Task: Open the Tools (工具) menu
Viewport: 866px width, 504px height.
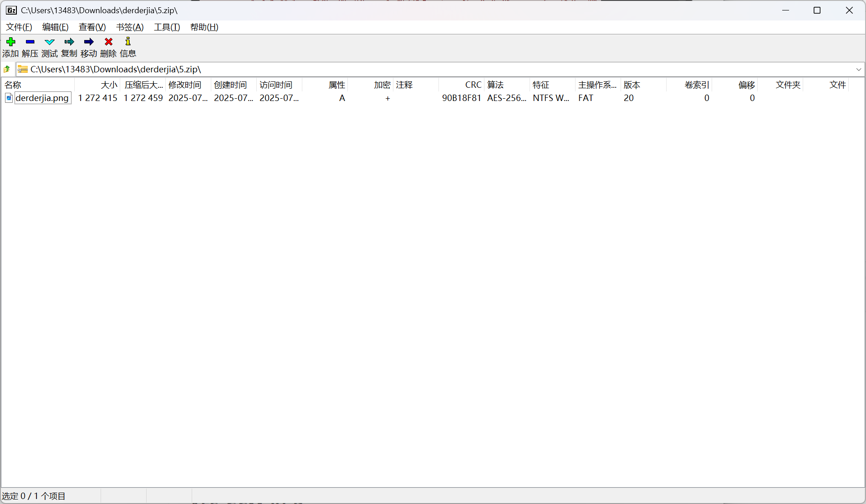Action: 167,27
